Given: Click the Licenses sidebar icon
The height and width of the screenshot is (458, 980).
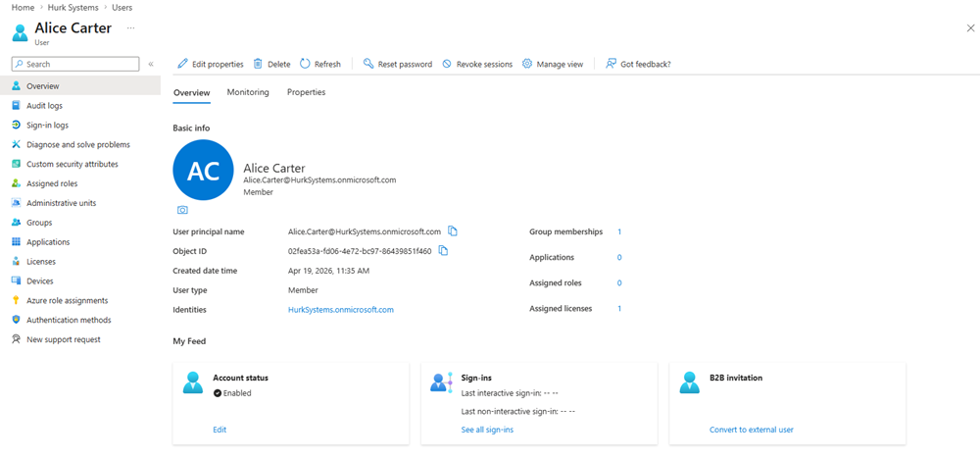Looking at the screenshot, I should [x=17, y=262].
